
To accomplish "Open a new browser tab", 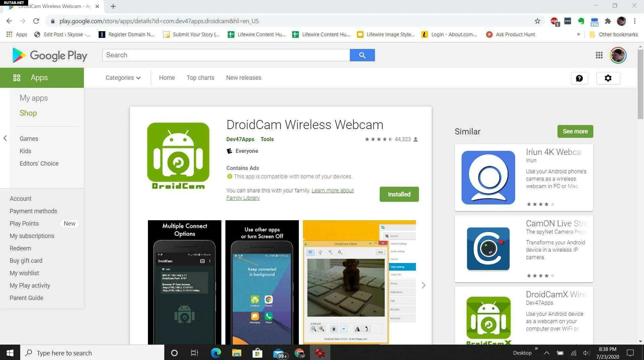I will (x=113, y=6).
